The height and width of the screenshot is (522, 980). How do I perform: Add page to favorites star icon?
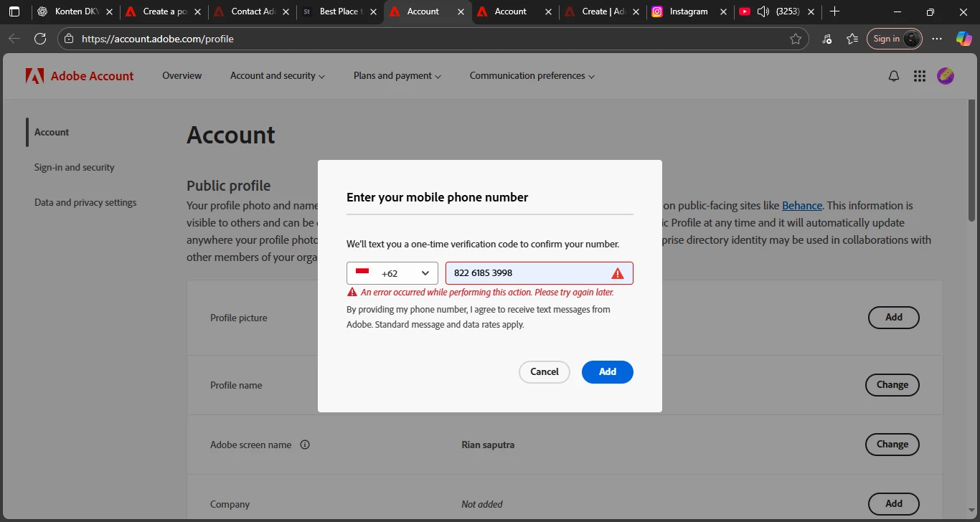(796, 39)
